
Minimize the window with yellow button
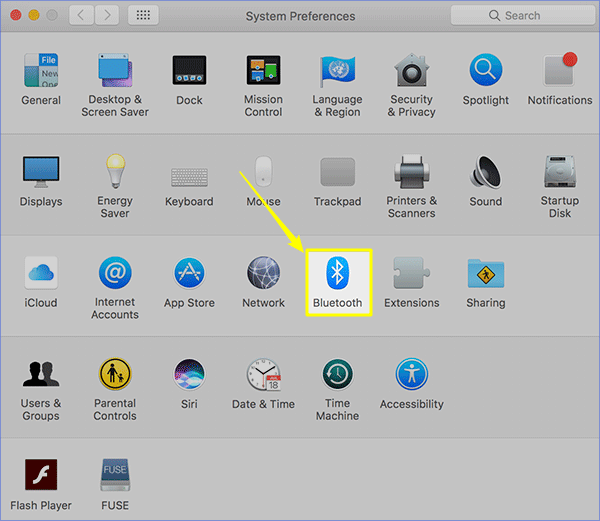pos(34,15)
